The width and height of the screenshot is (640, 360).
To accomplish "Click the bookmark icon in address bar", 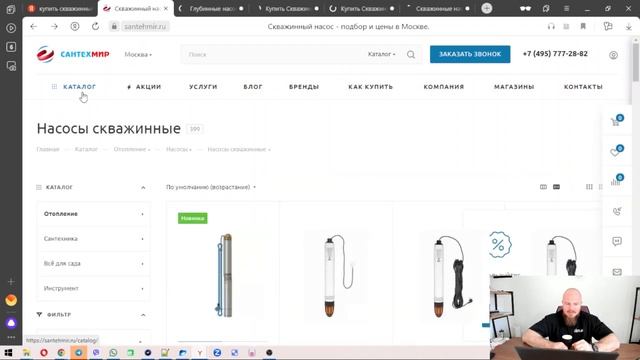I will 583,27.
